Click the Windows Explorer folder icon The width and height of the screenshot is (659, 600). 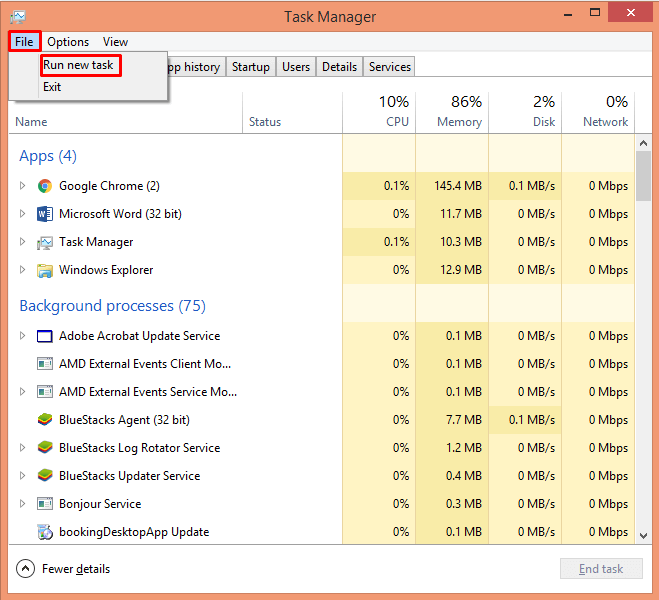click(45, 270)
